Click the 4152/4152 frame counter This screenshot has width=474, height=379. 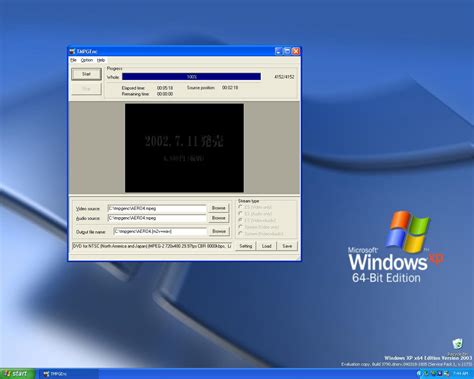[x=284, y=77]
